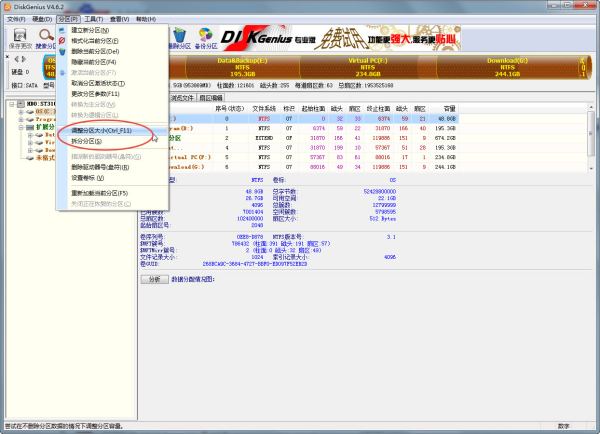The width and height of the screenshot is (600, 434).
Task: Collapse the HD0 disk tree node
Action: click(11, 102)
